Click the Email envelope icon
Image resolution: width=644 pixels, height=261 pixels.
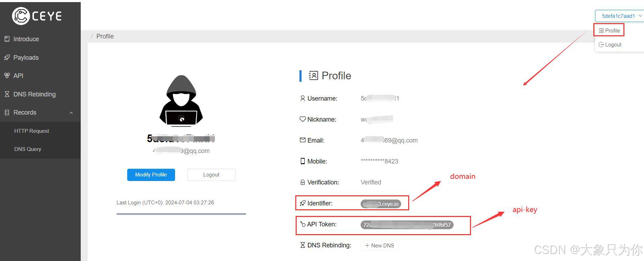click(303, 140)
